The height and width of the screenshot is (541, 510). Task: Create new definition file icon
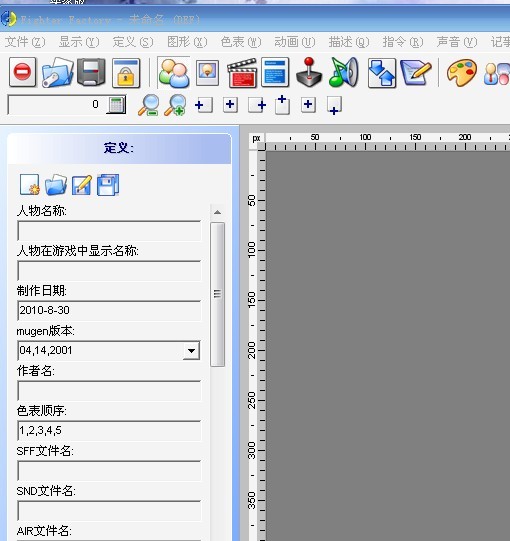[x=30, y=185]
